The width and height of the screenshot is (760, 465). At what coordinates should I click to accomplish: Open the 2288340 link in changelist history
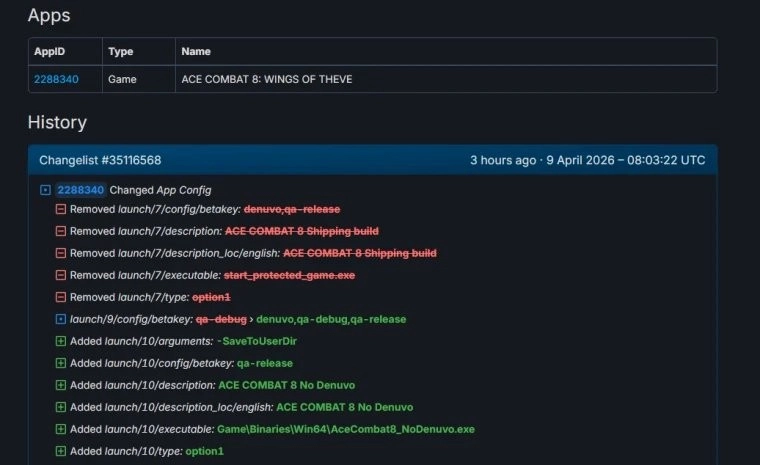click(80, 189)
